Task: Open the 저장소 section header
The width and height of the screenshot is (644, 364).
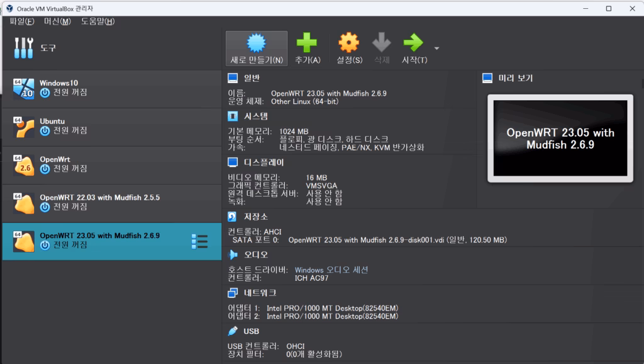Action: (255, 217)
